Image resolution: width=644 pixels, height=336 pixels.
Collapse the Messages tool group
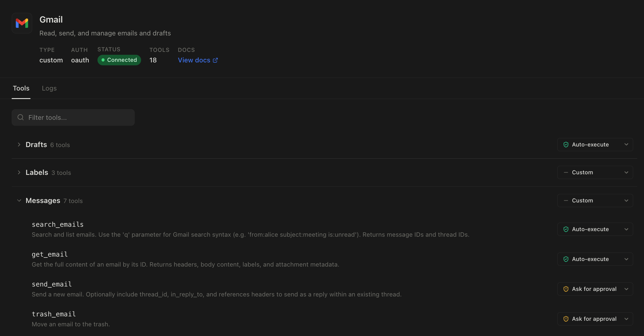(19, 201)
